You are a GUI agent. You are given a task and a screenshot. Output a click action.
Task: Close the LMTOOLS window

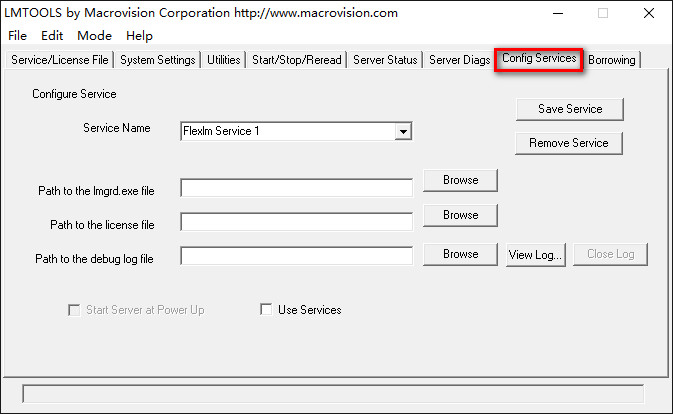[649, 13]
